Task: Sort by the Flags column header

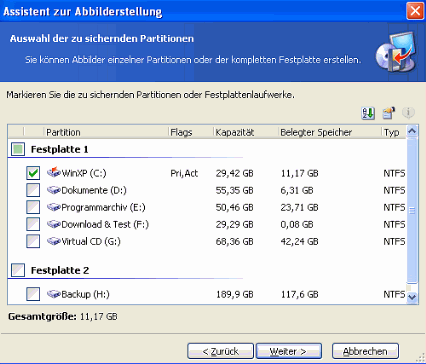Action: (x=190, y=132)
